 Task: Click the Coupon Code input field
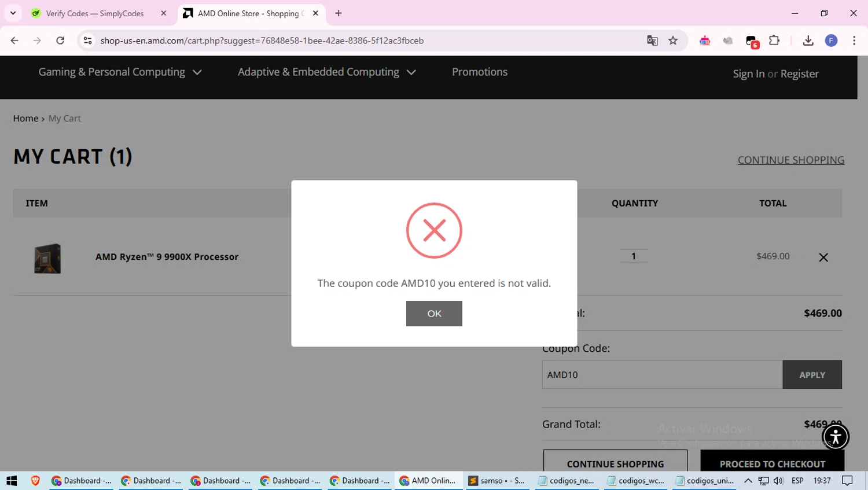point(662,375)
